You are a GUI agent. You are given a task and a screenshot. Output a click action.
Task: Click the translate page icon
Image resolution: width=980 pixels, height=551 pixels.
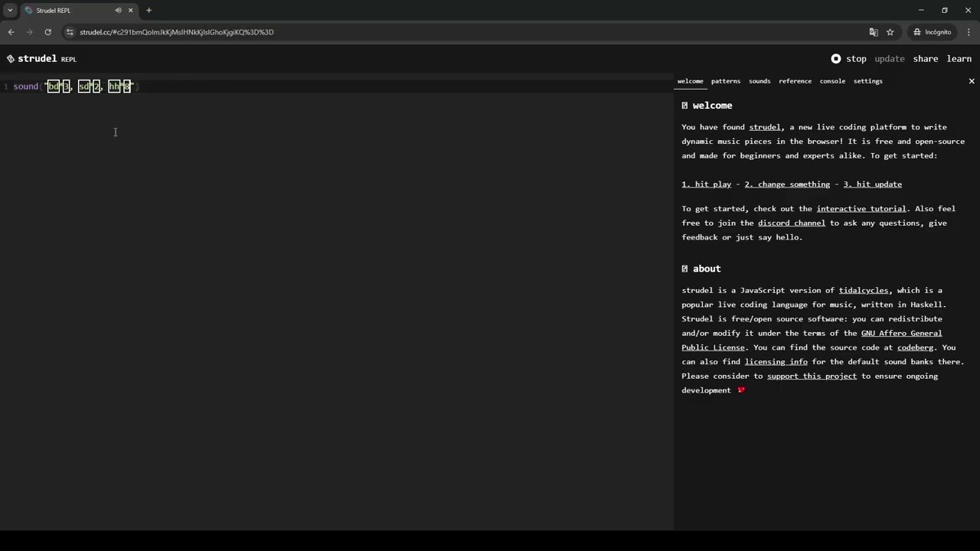[x=874, y=32]
